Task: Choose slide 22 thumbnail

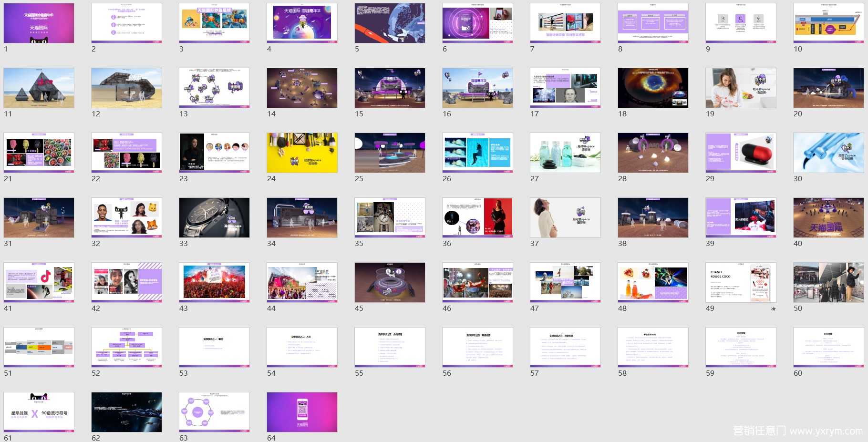Action: 126,153
